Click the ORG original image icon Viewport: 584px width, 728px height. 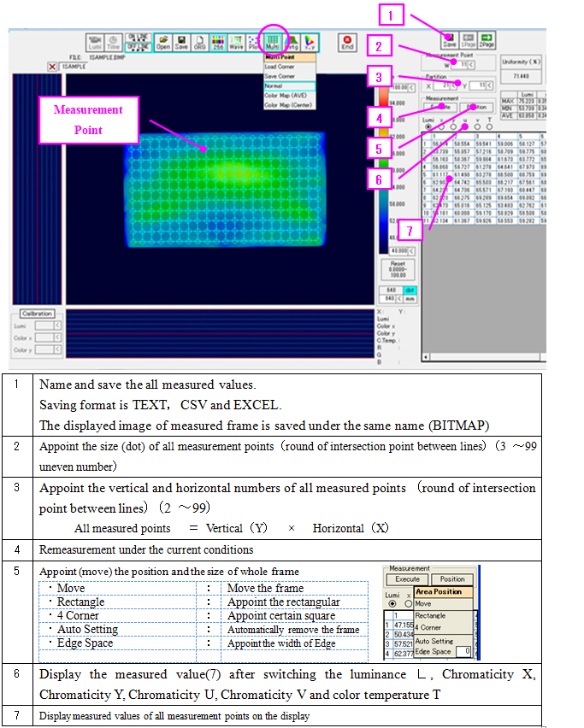click(200, 42)
